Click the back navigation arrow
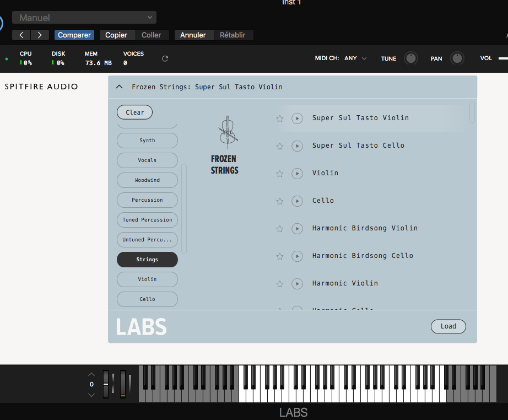Viewport: 508px width, 420px height. click(21, 35)
